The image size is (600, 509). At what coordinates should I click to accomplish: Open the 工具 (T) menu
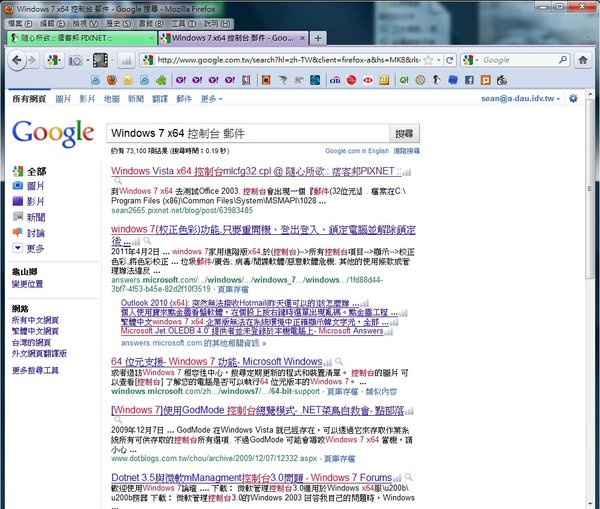click(184, 24)
